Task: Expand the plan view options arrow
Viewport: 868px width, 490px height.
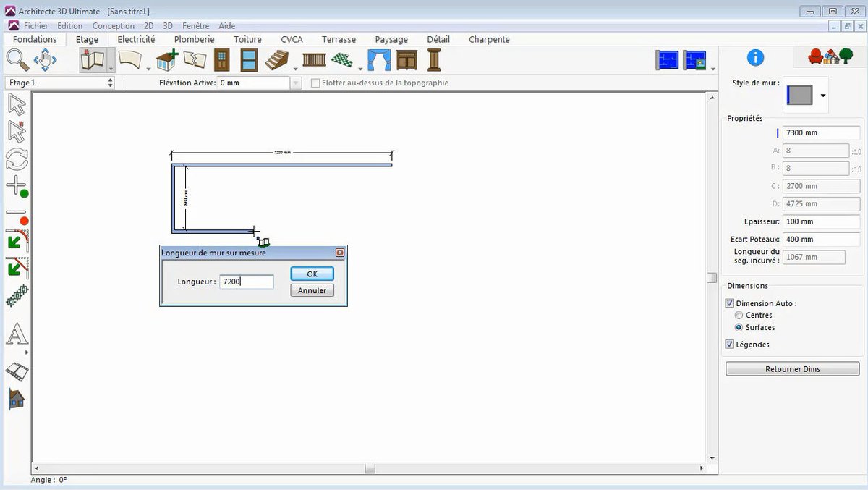Action: click(x=713, y=69)
